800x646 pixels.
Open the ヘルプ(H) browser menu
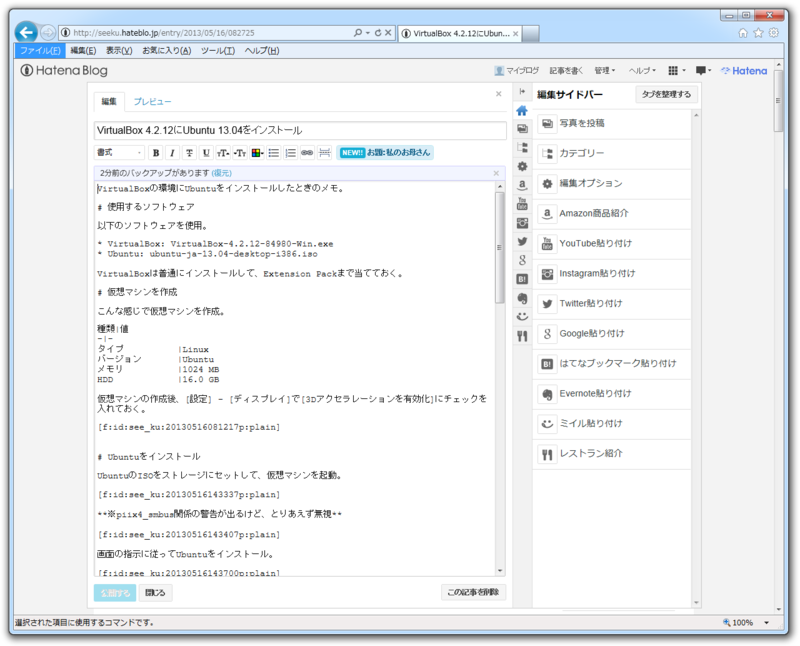click(x=262, y=51)
